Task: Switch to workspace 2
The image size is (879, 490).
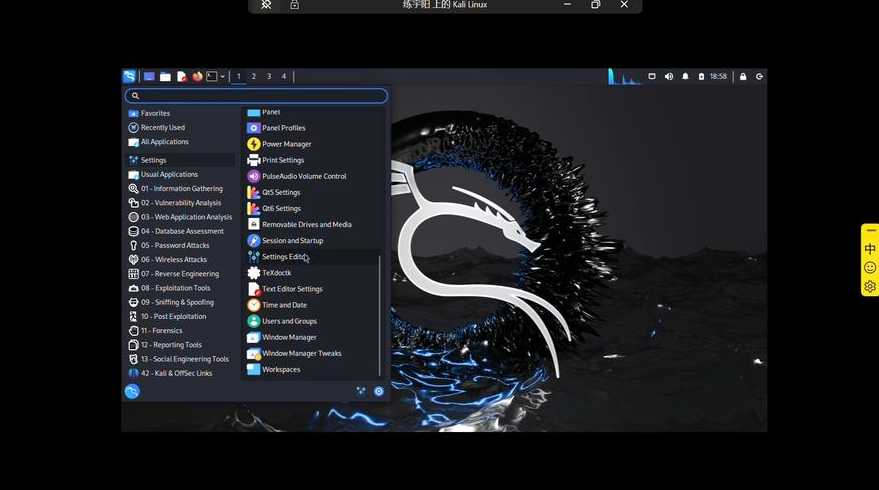Action: [253, 76]
